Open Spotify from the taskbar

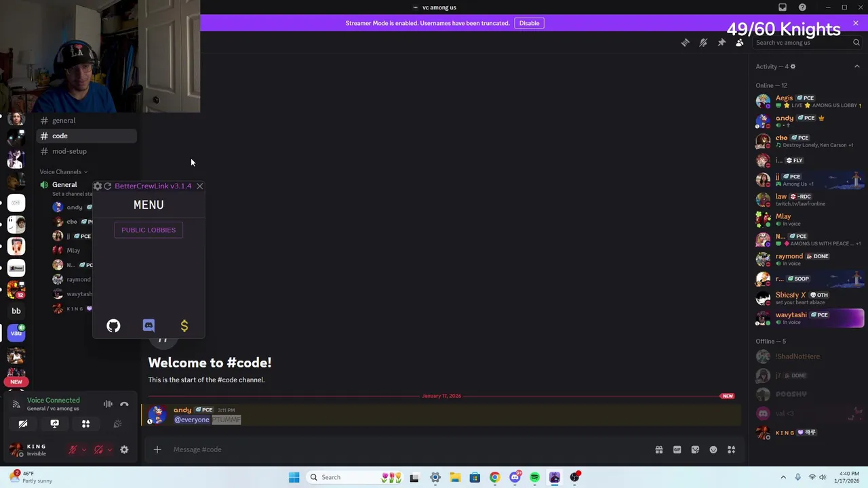click(x=534, y=477)
